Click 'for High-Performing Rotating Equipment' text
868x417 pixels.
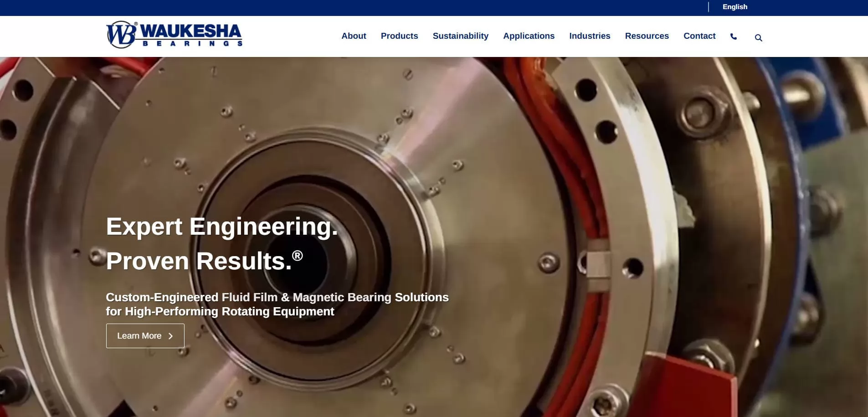tap(220, 311)
